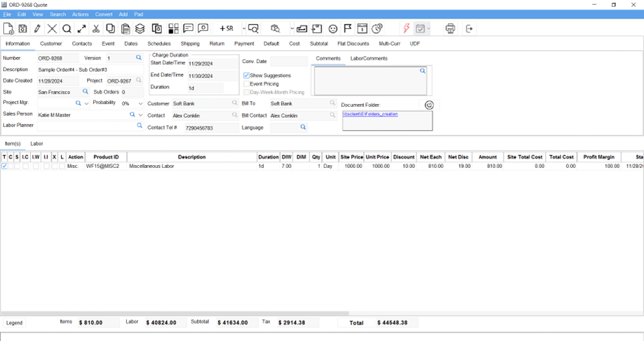Click the magnifier search icon in toolbar
The height and width of the screenshot is (341, 644).
pos(66,29)
